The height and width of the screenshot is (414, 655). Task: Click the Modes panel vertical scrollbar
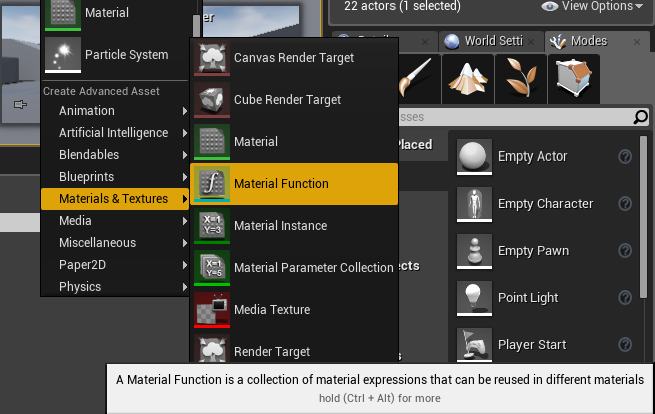click(x=643, y=217)
